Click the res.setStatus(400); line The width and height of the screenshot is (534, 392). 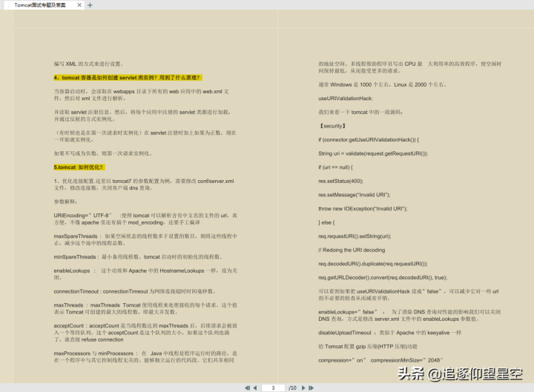340,181
